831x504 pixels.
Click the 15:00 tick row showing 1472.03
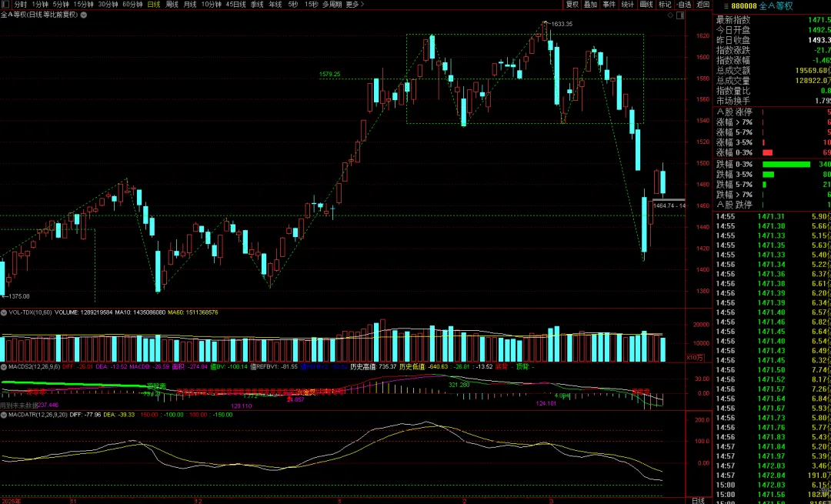(x=773, y=485)
